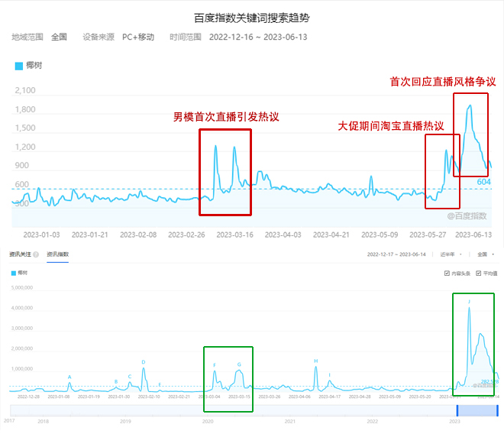Click the 2,100 y-axis label

pyautogui.click(x=25, y=90)
